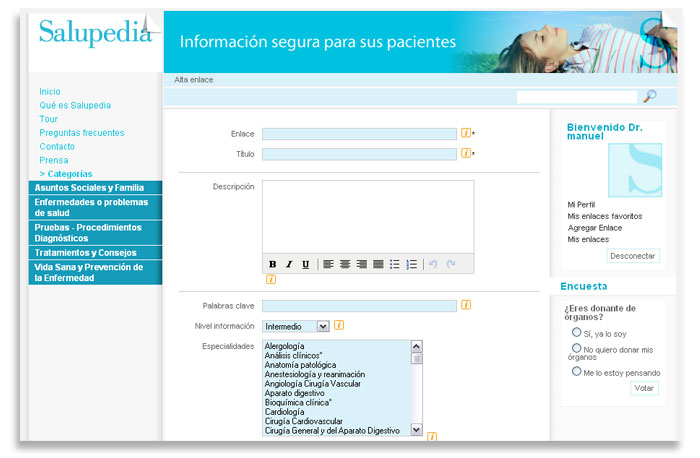Click into the Palabras clave field

359,306
